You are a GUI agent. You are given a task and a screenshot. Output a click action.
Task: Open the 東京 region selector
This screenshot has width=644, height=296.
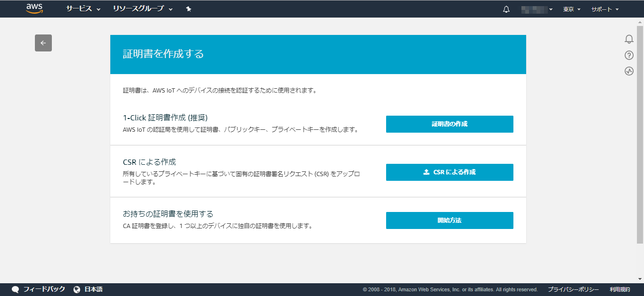572,9
